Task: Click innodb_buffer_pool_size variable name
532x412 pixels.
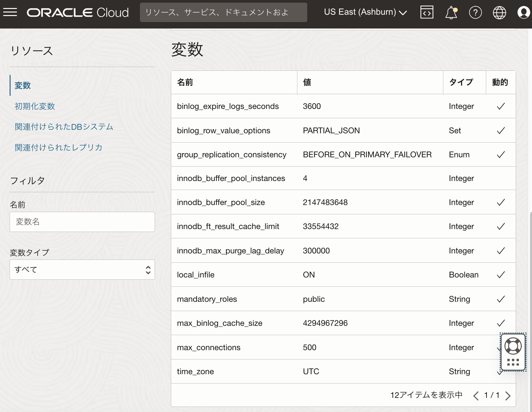Action: 221,202
